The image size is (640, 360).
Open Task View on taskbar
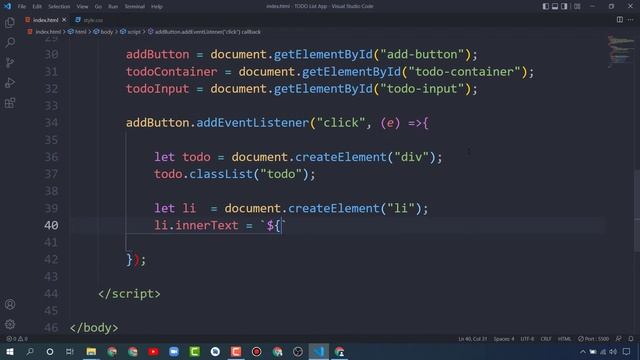click(70, 351)
